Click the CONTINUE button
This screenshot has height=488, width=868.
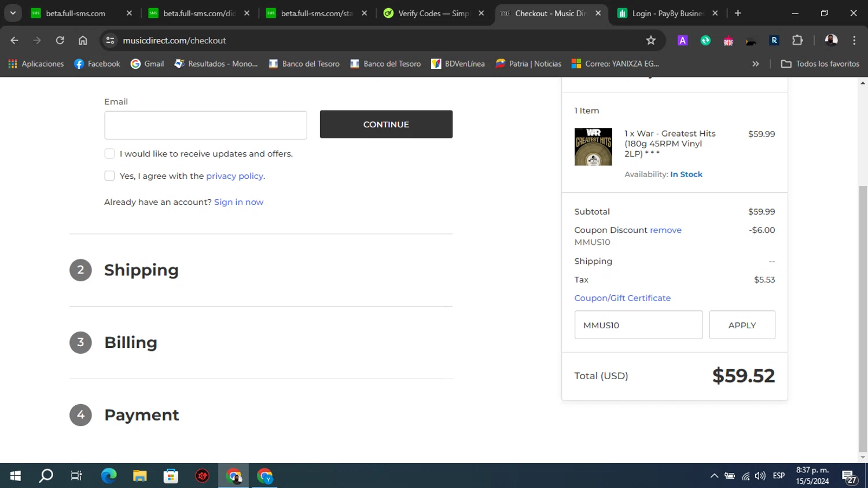click(386, 124)
